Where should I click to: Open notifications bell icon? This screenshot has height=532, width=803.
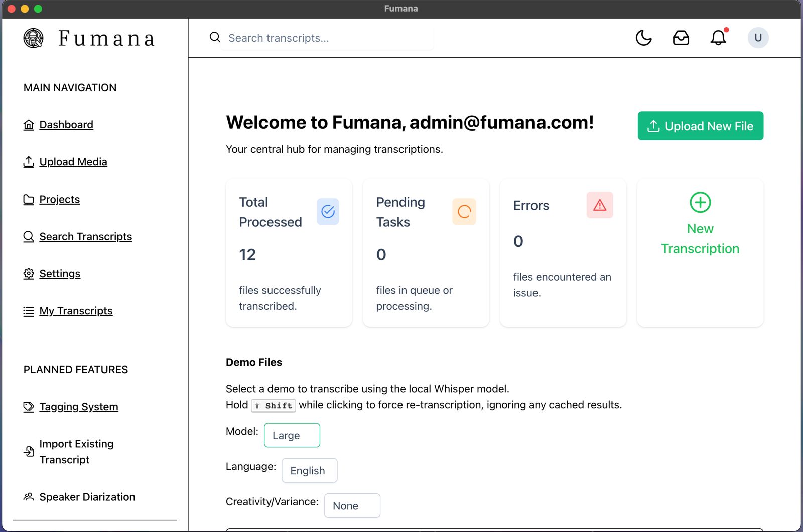click(x=718, y=38)
